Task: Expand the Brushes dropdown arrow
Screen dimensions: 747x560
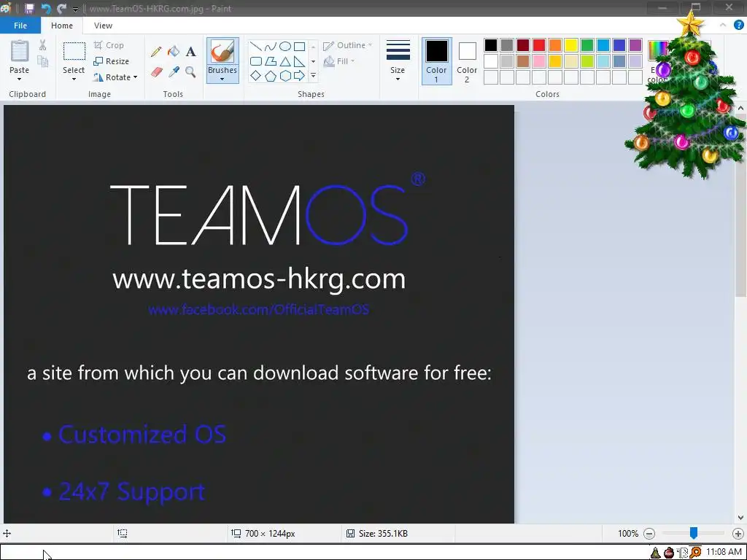Action: 222,79
